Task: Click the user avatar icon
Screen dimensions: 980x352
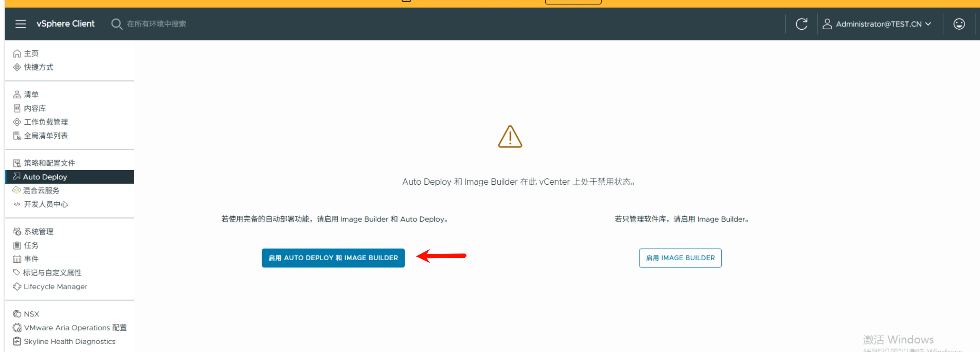Action: [827, 24]
